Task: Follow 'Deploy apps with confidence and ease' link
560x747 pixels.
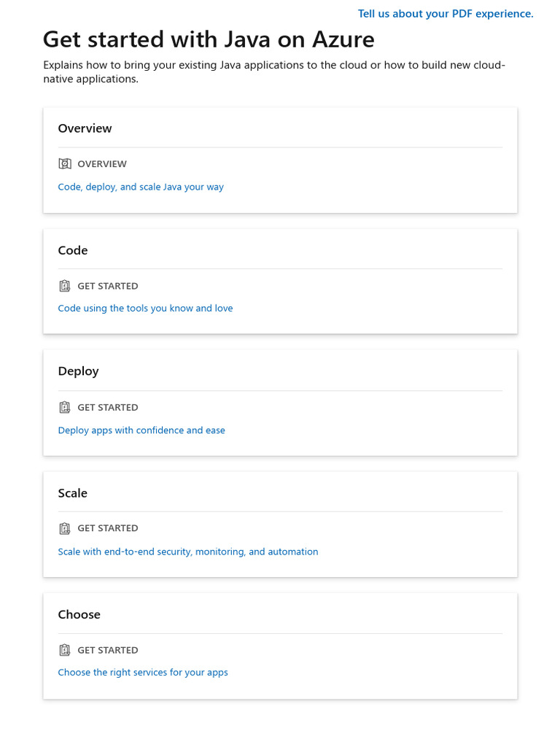Action: pos(141,430)
